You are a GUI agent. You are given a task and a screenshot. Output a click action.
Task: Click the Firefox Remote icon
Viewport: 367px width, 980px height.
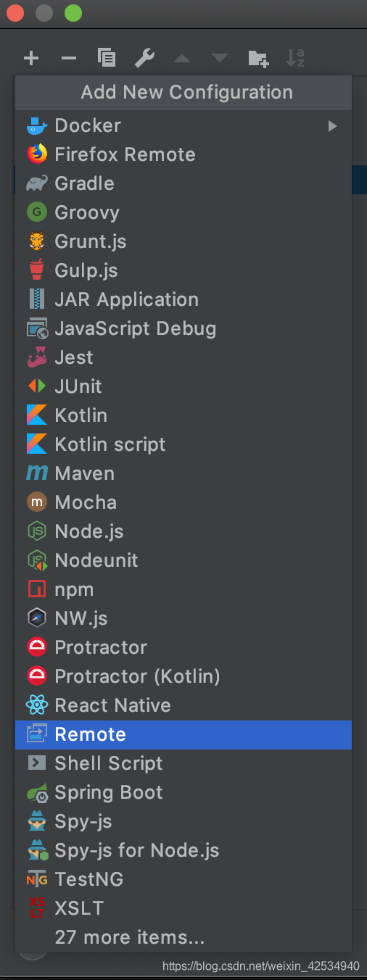coord(37,154)
